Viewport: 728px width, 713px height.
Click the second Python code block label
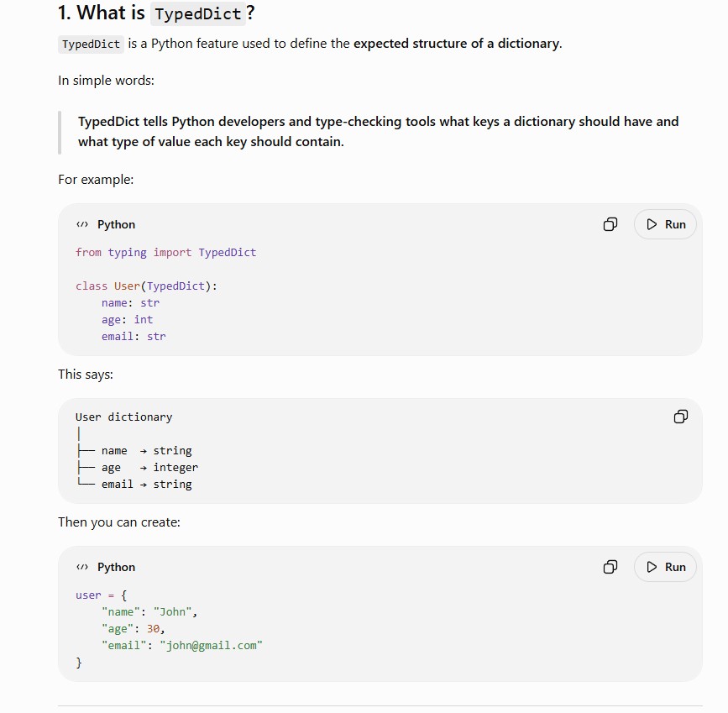tap(116, 567)
